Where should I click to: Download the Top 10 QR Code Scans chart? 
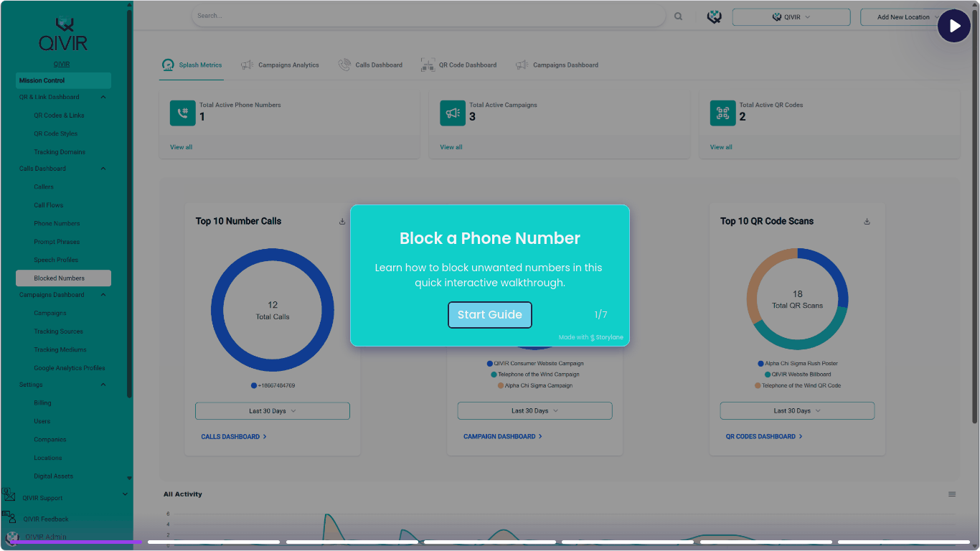tap(867, 221)
